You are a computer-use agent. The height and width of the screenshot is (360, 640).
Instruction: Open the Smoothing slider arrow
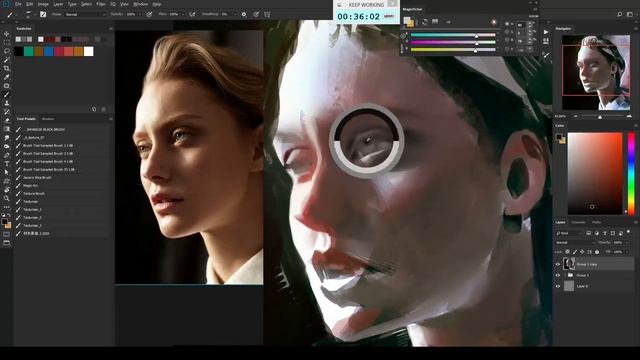(x=235, y=14)
